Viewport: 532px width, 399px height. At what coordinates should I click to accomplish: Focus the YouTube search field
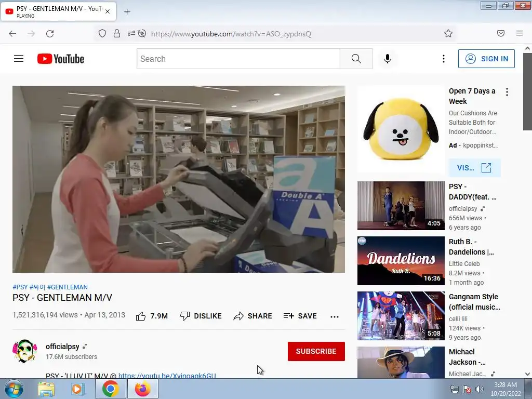coord(238,59)
